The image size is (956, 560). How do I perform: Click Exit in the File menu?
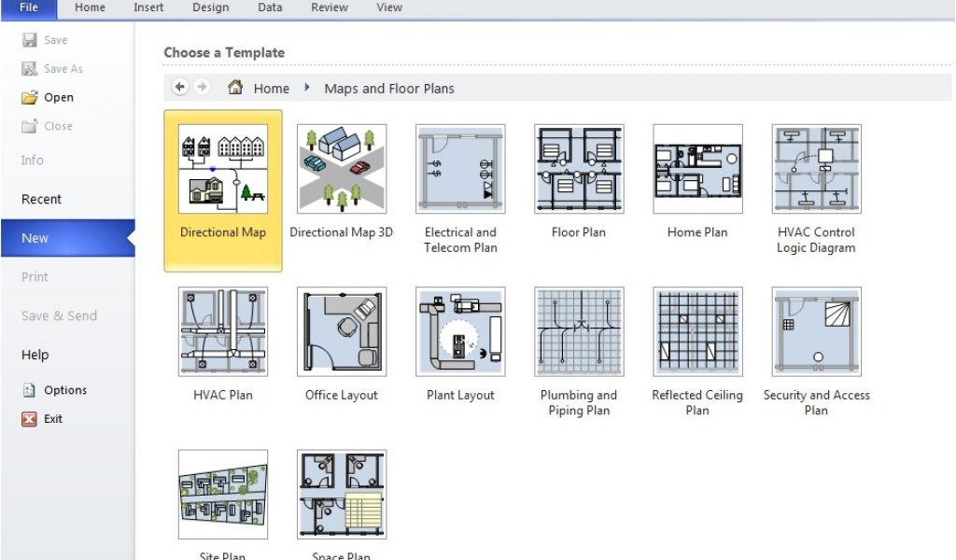click(52, 419)
